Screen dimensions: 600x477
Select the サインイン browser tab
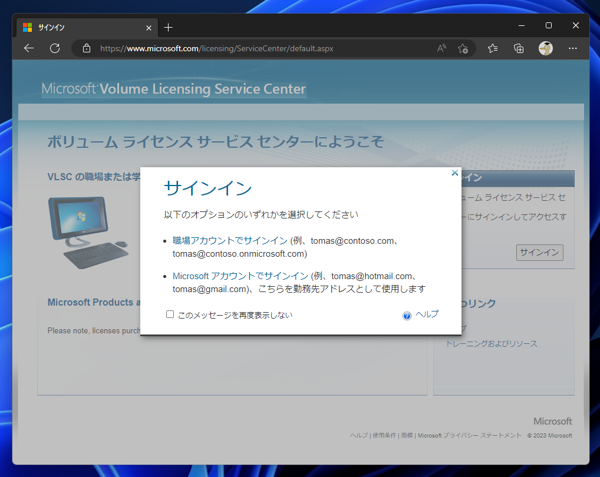coord(87,28)
